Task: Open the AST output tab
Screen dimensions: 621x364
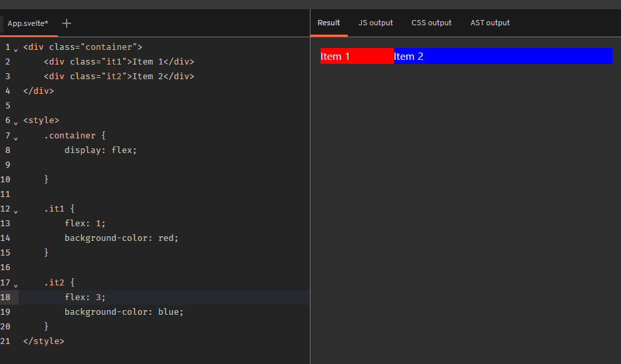Action: point(490,23)
